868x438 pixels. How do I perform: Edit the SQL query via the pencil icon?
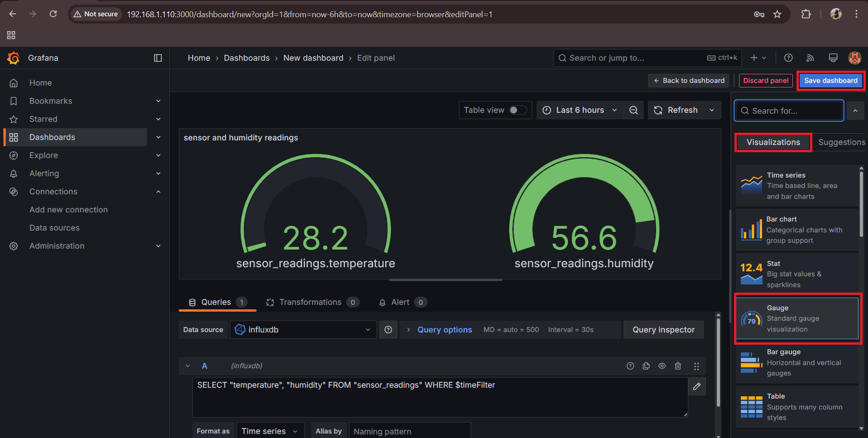pos(697,386)
